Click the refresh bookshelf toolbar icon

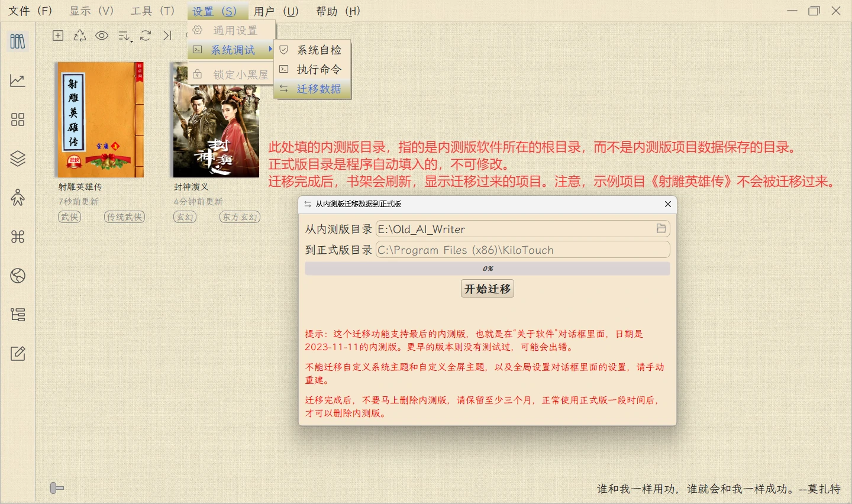[146, 35]
